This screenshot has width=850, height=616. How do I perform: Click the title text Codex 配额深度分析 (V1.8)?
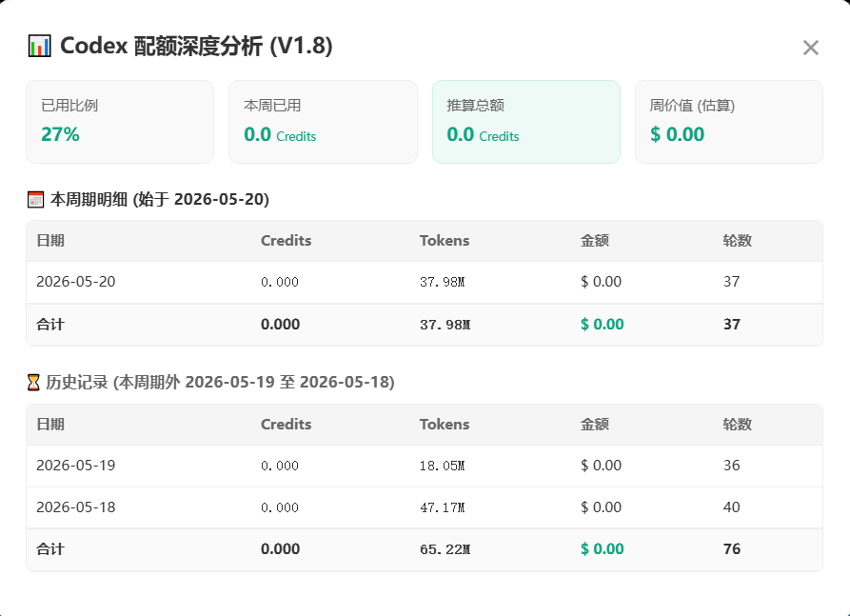click(x=196, y=46)
